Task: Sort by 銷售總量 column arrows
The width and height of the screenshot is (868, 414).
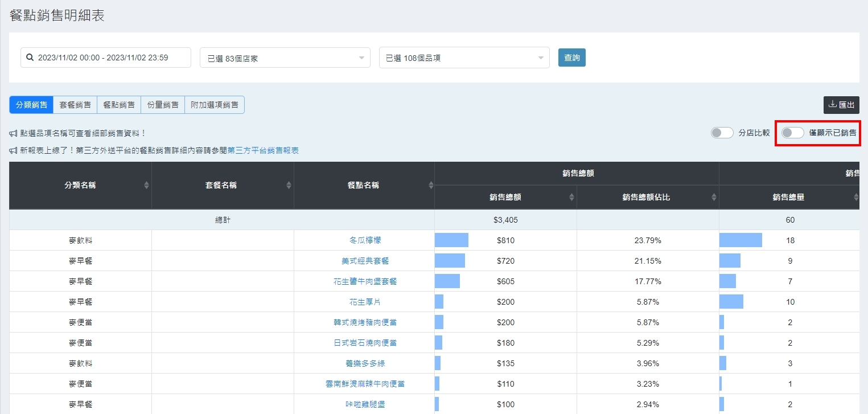Action: 855,197
